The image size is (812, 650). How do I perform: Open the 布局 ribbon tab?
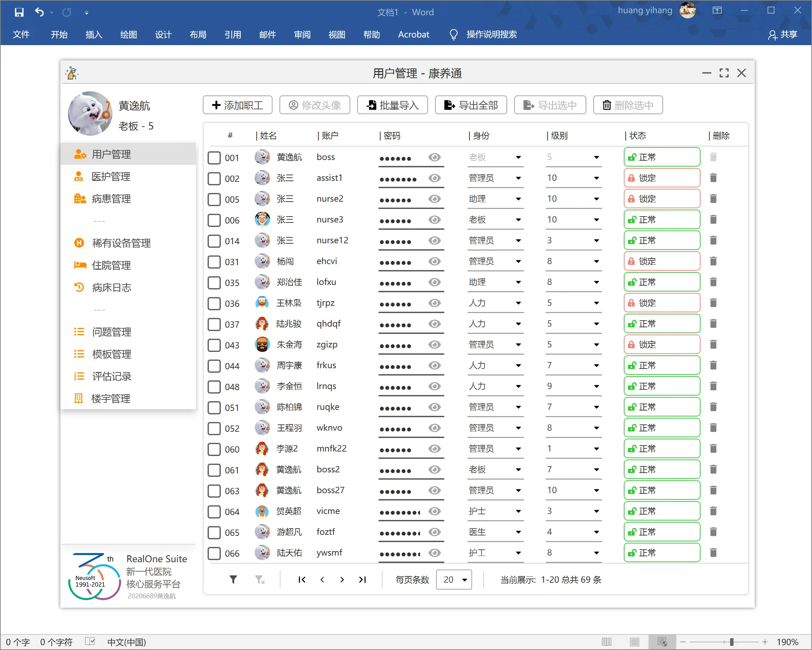(198, 35)
